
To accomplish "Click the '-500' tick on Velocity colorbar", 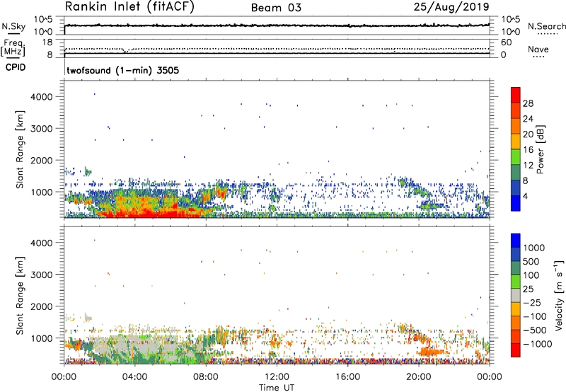I will point(535,330).
